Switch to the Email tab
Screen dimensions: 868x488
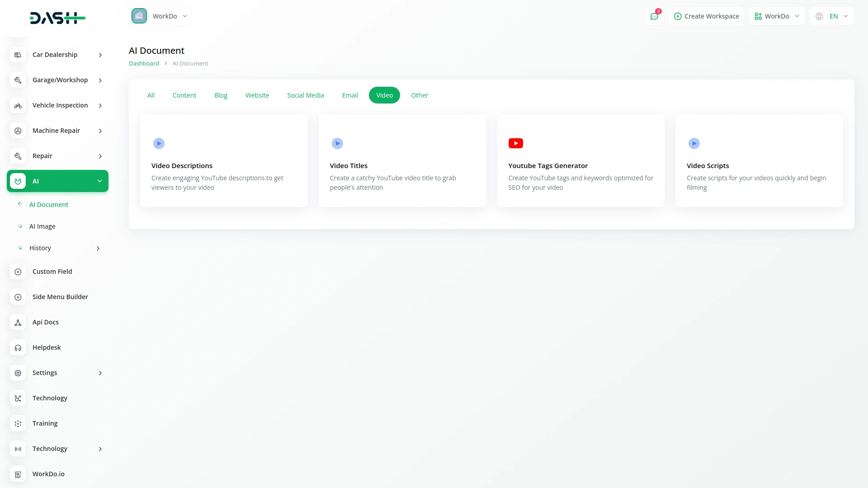350,95
